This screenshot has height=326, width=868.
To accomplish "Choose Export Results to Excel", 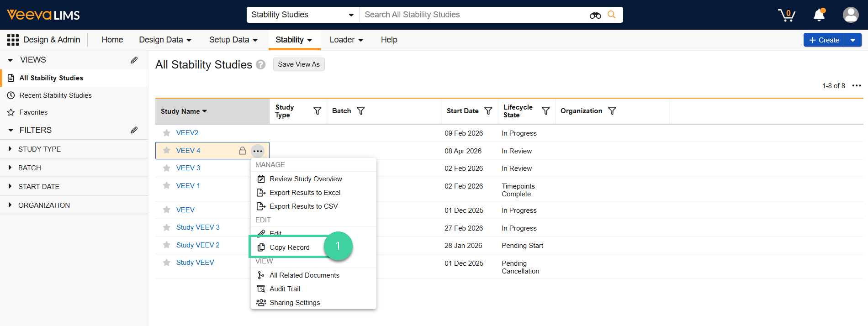I will tap(305, 193).
